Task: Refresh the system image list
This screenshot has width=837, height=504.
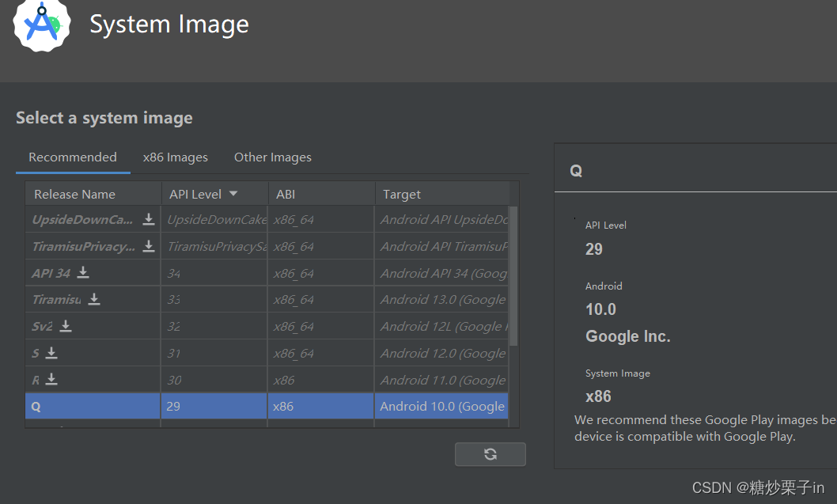Action: pos(490,454)
